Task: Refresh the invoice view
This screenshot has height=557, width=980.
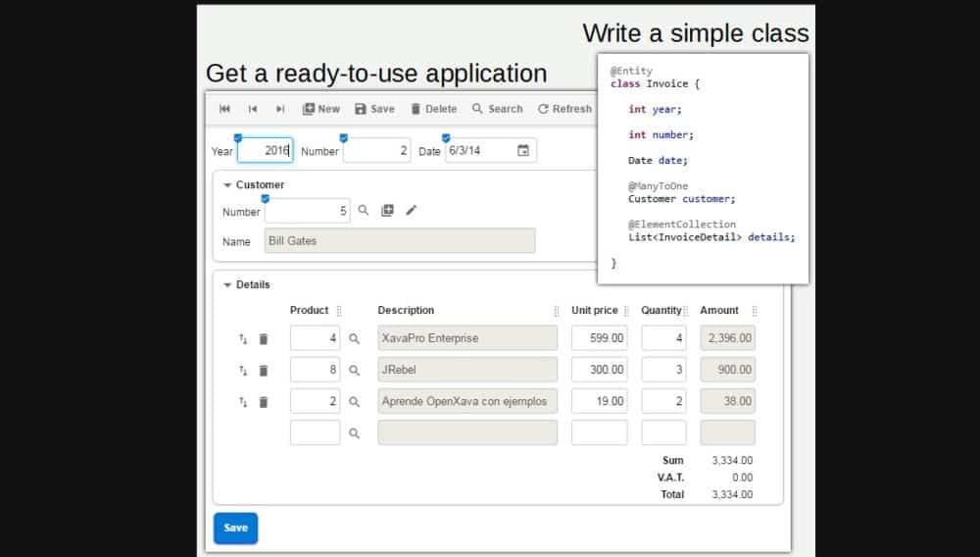Action: 564,109
